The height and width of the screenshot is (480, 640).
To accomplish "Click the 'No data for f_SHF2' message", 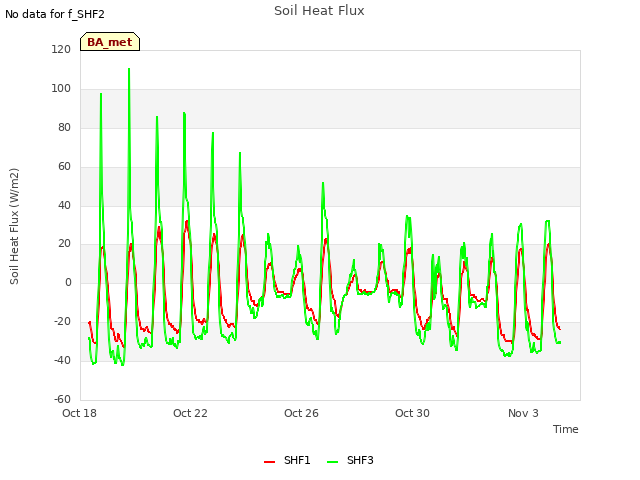I will 55,14.
